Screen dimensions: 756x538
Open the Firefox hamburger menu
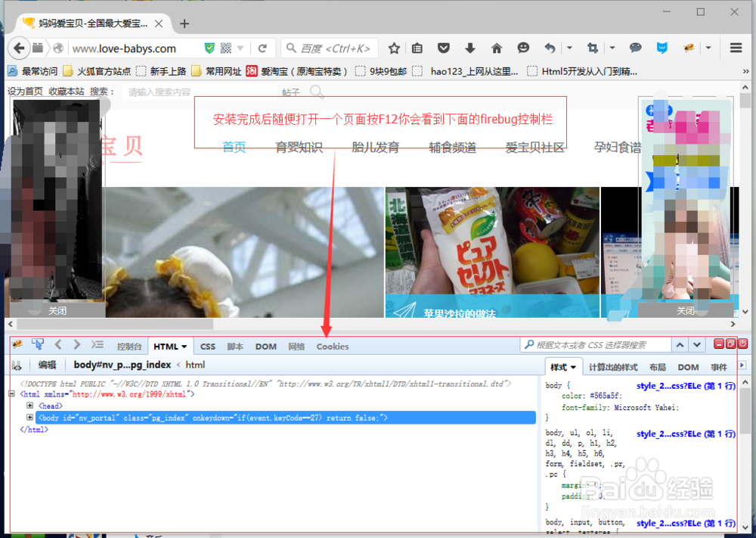point(736,48)
